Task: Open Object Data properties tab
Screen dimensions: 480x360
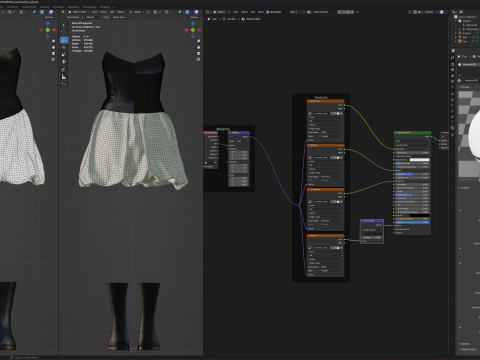Action: coord(452,122)
